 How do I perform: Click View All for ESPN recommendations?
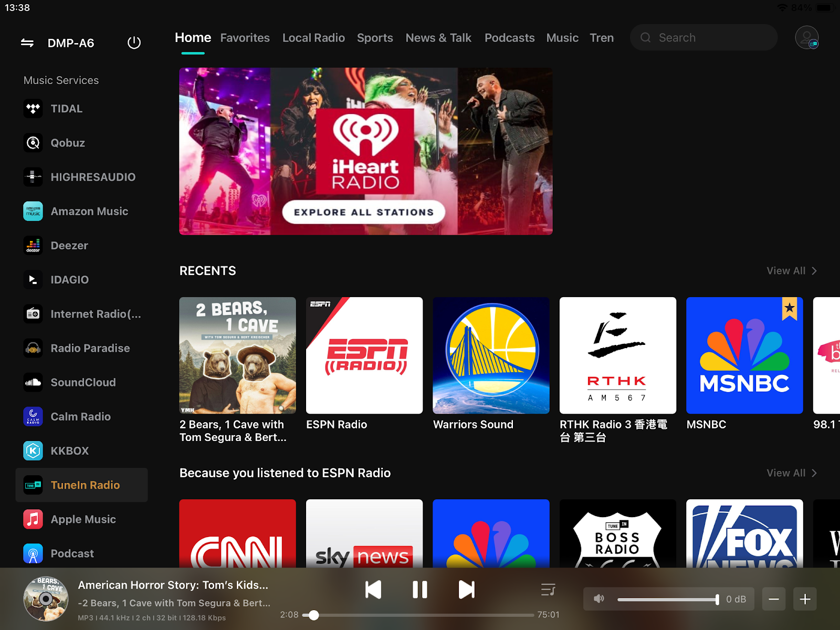tap(786, 473)
